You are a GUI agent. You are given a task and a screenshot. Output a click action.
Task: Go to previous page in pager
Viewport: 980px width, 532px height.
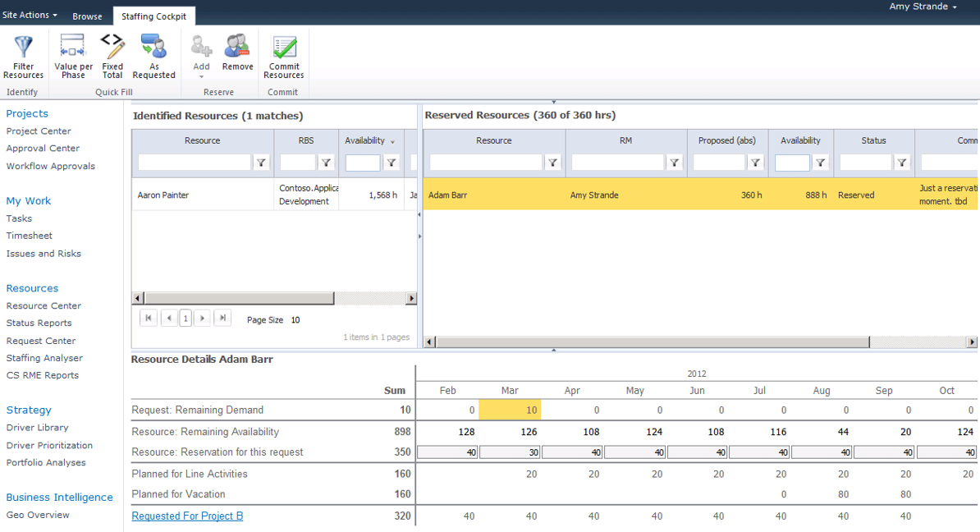169,319
